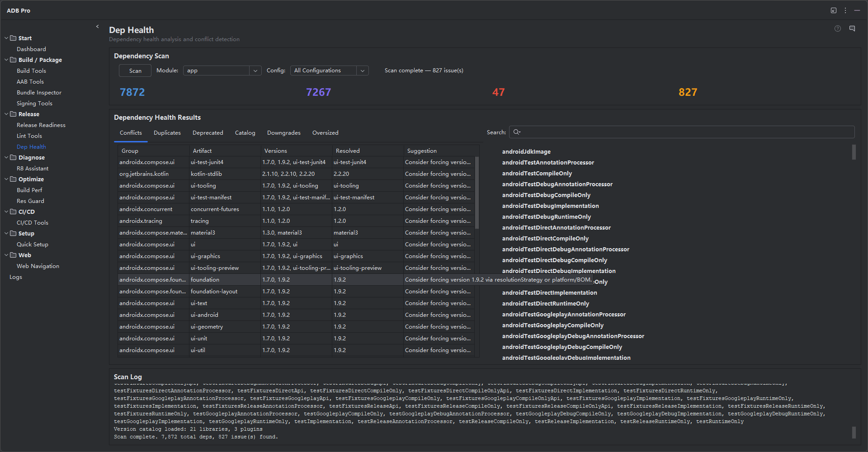This screenshot has height=452, width=868.
Task: Open Signing Tools page
Action: (x=34, y=103)
